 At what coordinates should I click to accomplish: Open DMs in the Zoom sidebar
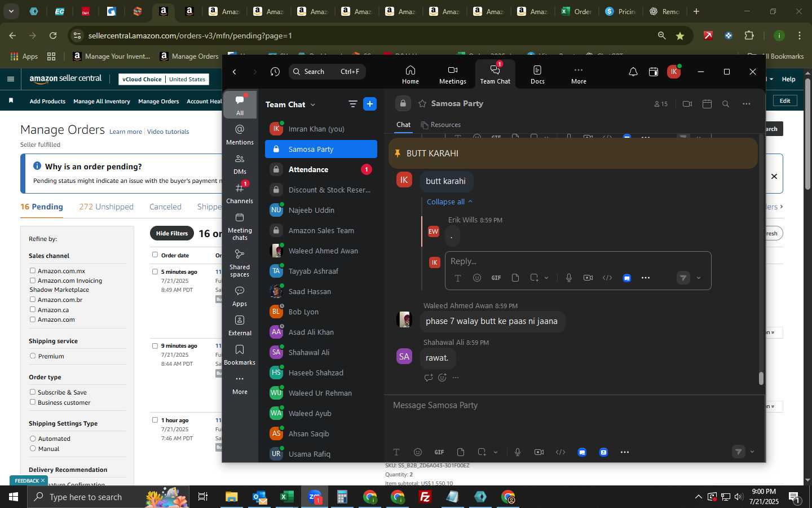tap(240, 164)
